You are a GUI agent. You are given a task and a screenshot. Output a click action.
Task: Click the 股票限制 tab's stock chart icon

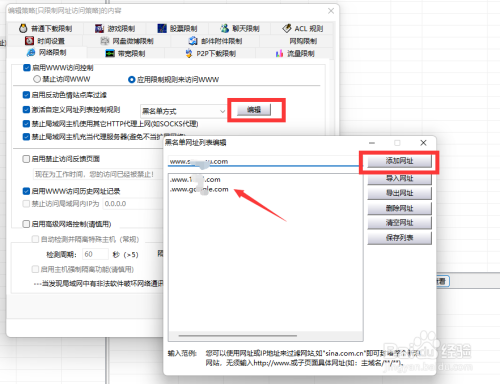pyautogui.click(x=162, y=28)
